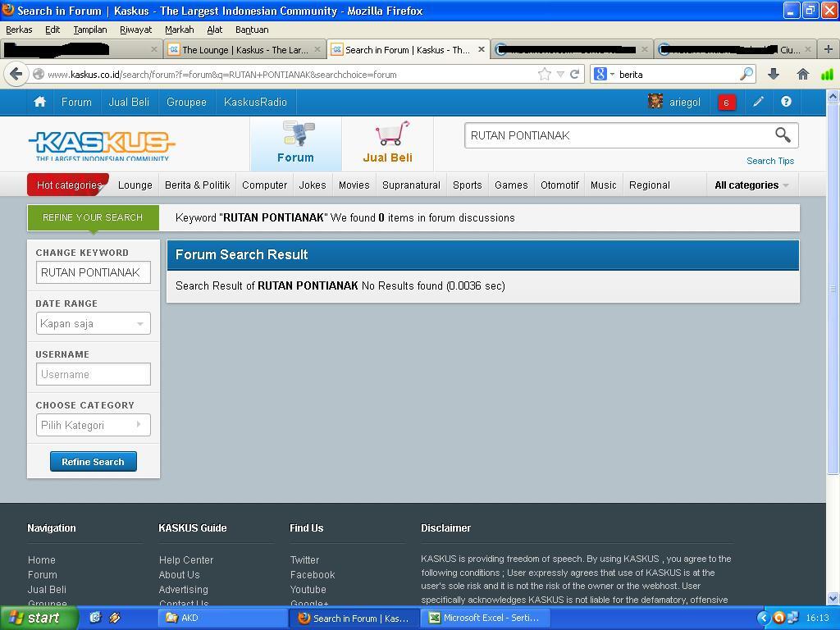Click the Windows start button
The image size is (840, 630).
[39, 618]
